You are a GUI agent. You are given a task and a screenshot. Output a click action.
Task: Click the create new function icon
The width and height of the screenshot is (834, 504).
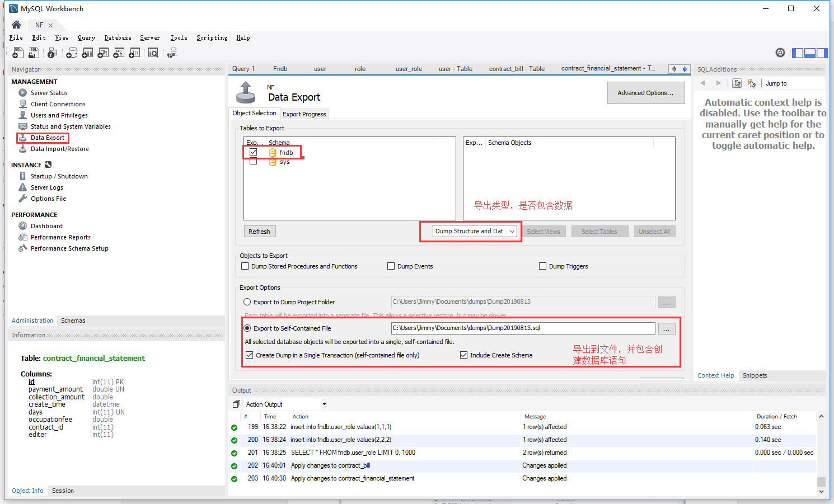point(134,53)
